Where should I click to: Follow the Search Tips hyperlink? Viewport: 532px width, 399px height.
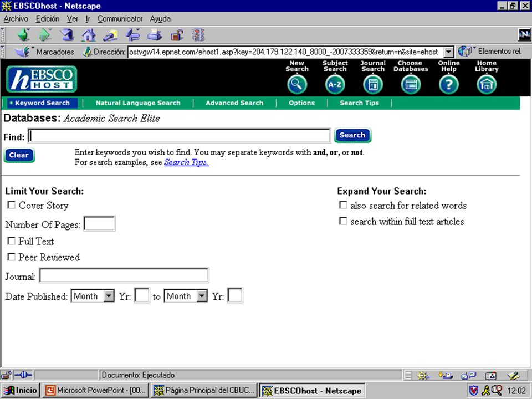click(186, 162)
